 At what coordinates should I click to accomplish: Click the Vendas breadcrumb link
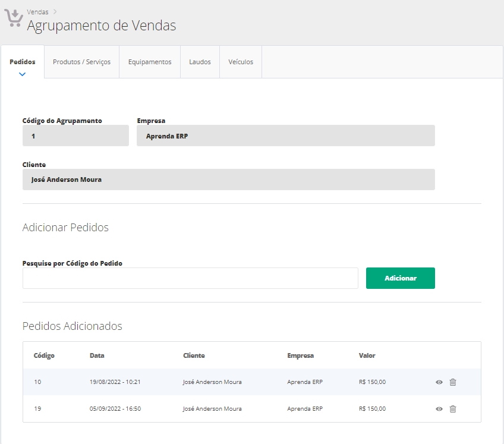pos(37,11)
